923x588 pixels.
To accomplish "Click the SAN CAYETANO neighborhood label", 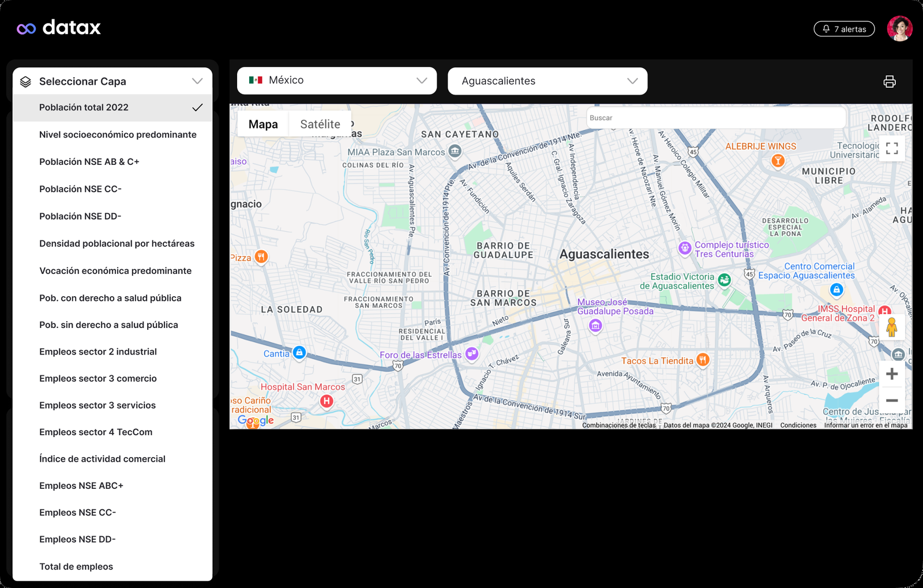I will tap(460, 134).
